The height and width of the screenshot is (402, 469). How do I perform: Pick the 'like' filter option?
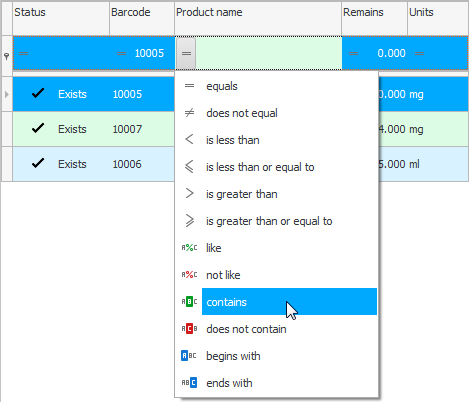tap(276, 248)
